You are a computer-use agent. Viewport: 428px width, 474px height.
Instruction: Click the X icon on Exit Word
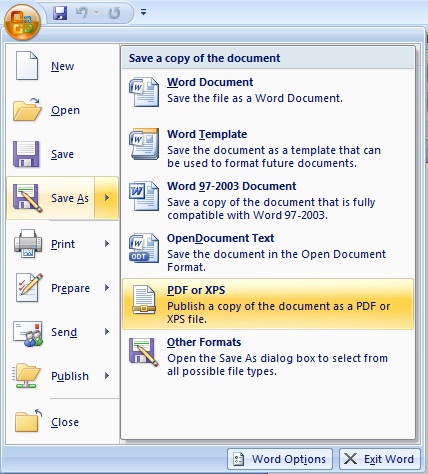pos(350,459)
